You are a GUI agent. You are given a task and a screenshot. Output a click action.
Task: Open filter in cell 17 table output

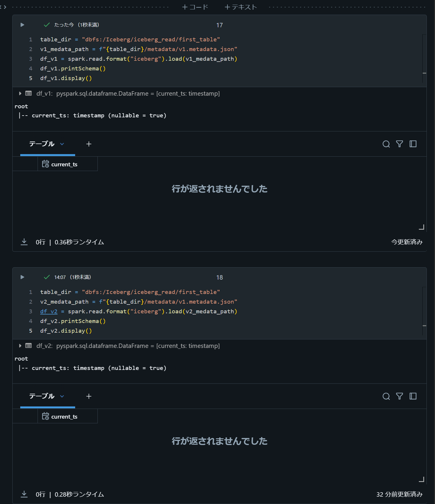[399, 144]
